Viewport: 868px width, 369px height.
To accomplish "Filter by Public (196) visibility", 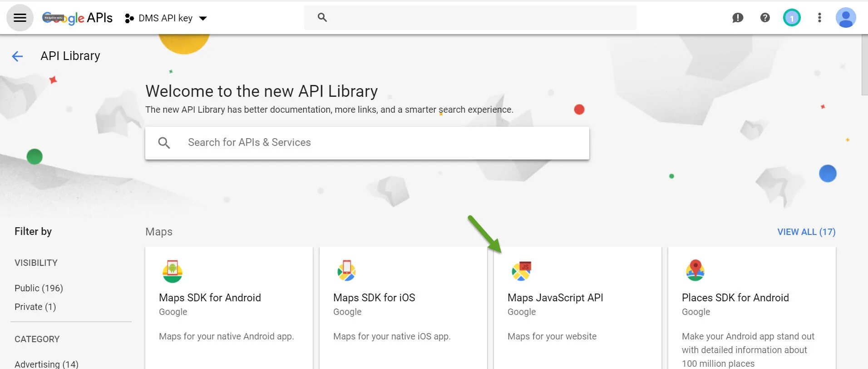I will tap(39, 288).
